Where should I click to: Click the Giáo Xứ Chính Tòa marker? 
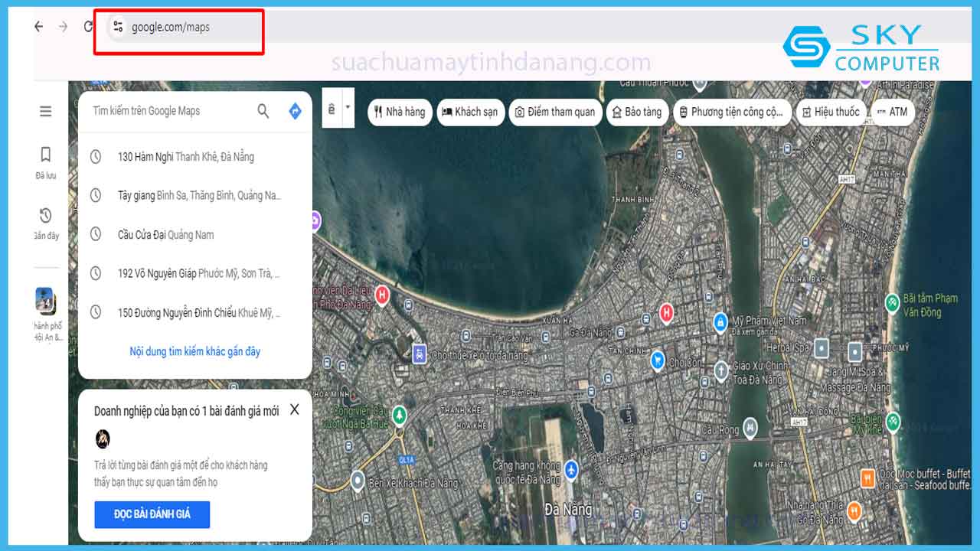click(720, 372)
